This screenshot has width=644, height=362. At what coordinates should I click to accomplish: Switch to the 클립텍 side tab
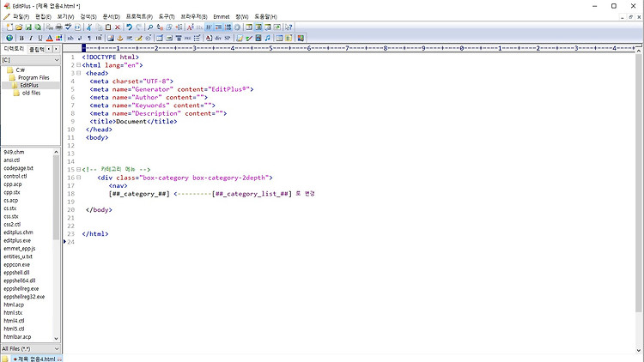(x=36, y=49)
